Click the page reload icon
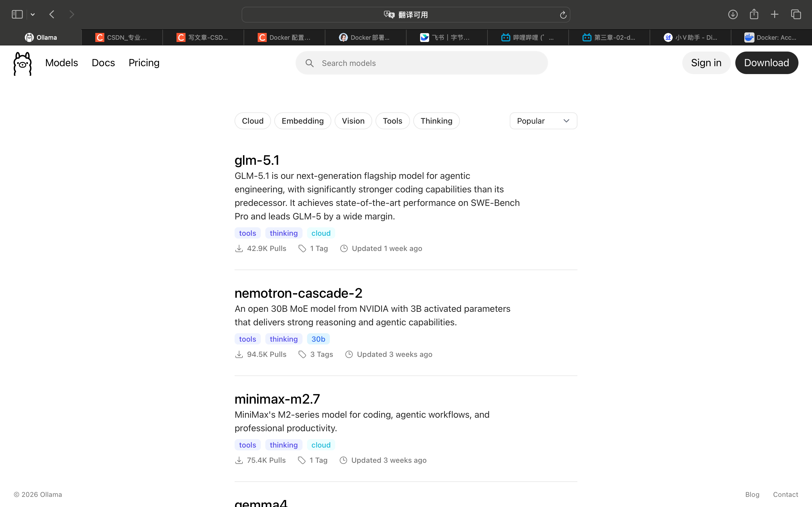The height and width of the screenshot is (507, 812). 563,15
